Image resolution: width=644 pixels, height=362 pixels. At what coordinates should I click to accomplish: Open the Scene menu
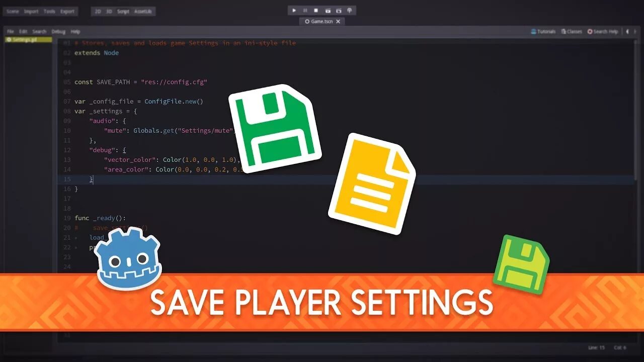click(13, 11)
